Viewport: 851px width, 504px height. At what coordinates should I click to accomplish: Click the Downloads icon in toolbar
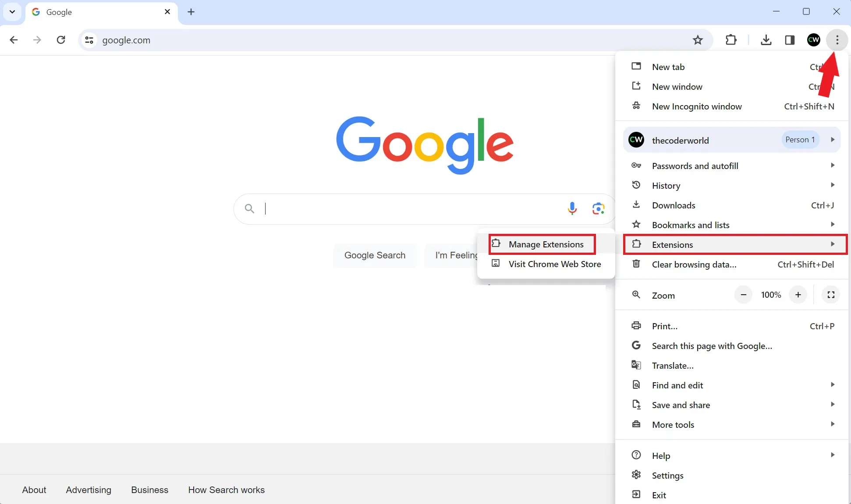tap(766, 39)
